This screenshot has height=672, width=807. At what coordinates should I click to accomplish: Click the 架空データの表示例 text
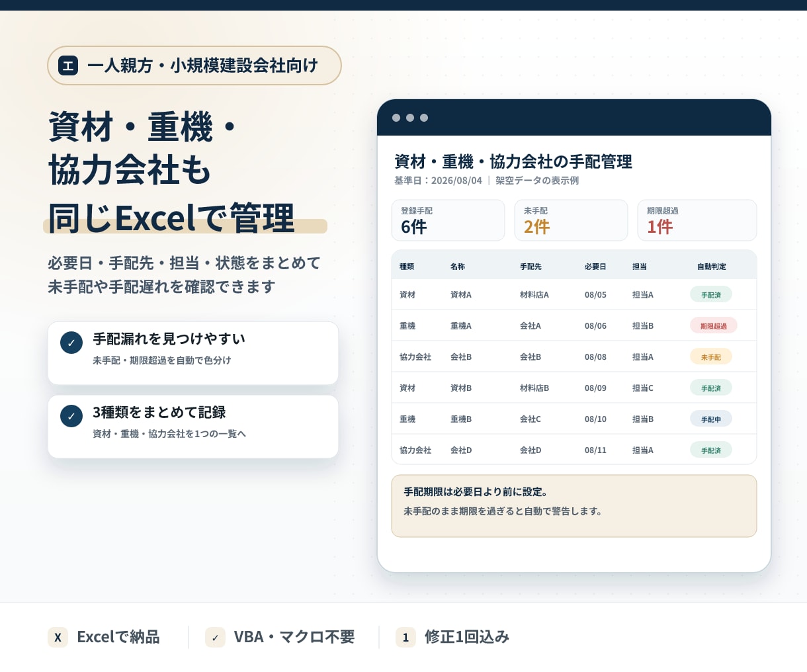(x=537, y=181)
